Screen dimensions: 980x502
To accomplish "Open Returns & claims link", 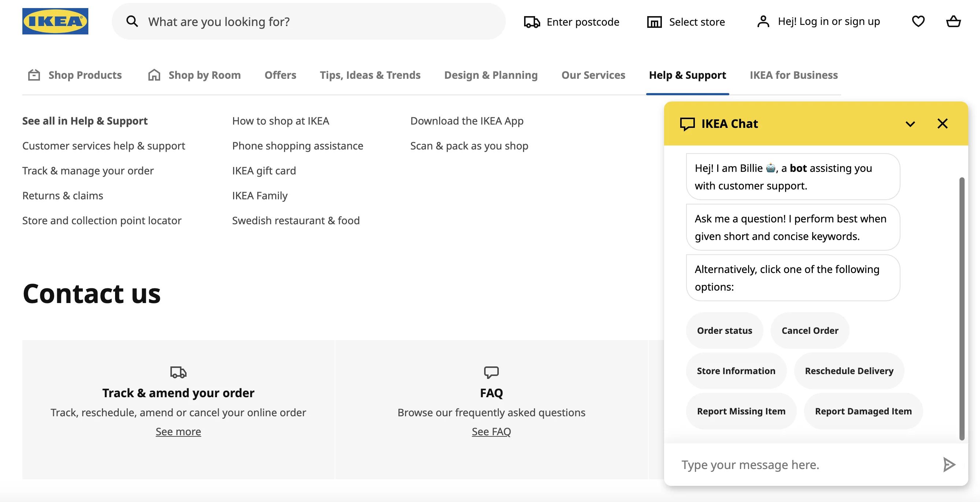I will coord(62,195).
